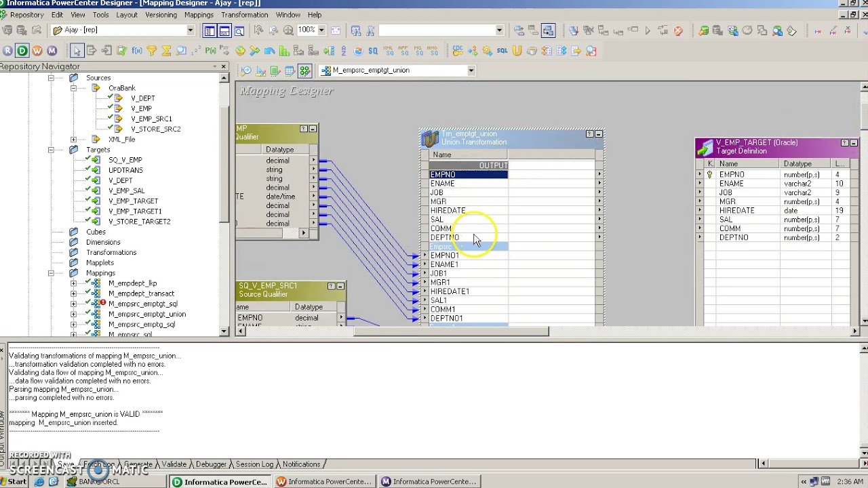The height and width of the screenshot is (488, 868).
Task: Select the arrow pointer tool
Action: (77, 51)
